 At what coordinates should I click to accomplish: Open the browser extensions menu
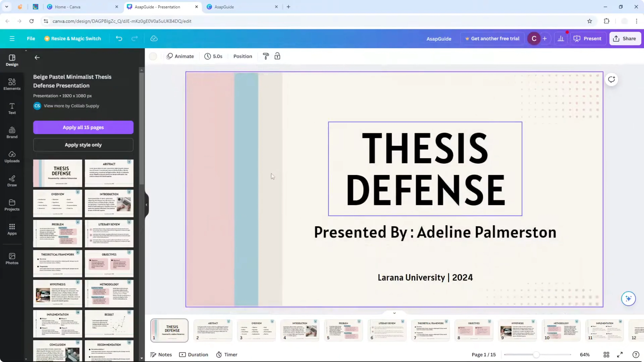(x=607, y=21)
